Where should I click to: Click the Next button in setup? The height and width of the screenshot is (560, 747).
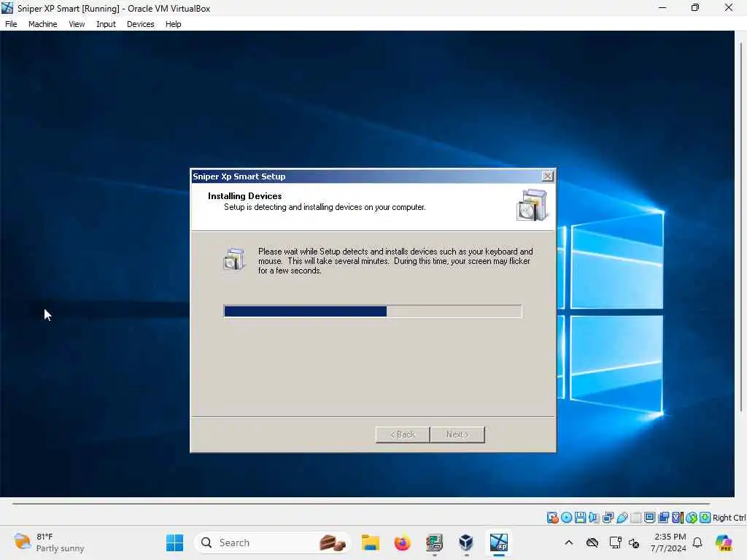pyautogui.click(x=457, y=435)
